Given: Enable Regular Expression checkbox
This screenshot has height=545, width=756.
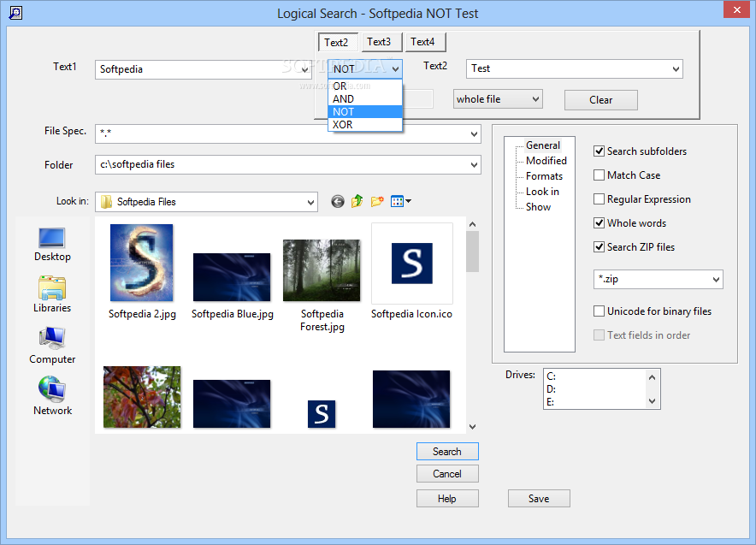Looking at the screenshot, I should pyautogui.click(x=599, y=198).
